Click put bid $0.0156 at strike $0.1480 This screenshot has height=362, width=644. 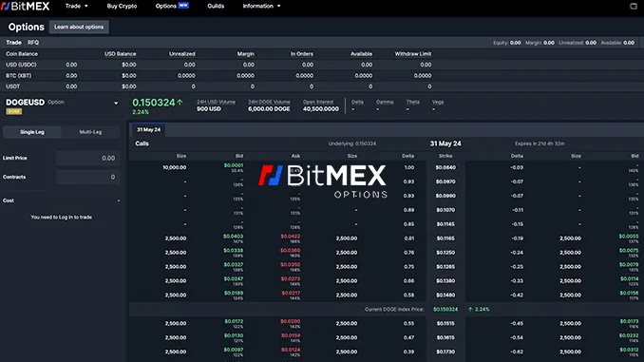pos(629,293)
